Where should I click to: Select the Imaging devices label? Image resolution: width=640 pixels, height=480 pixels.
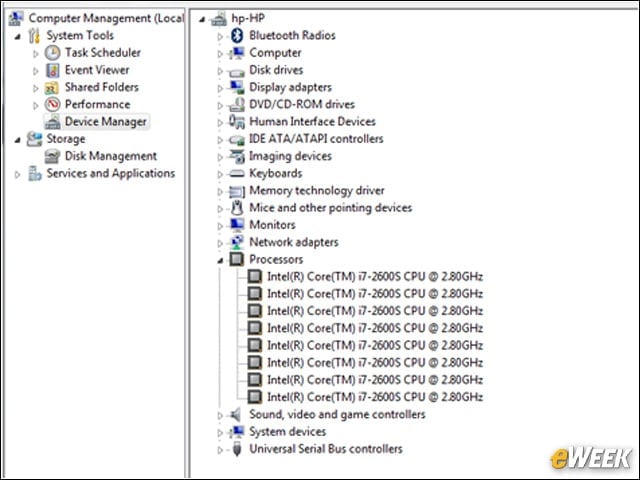[290, 156]
